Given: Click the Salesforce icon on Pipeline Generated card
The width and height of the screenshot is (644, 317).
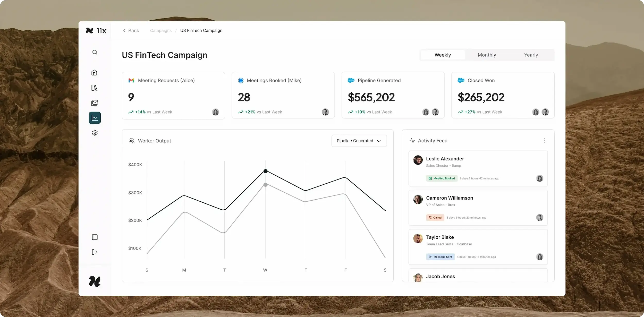Looking at the screenshot, I should 351,80.
